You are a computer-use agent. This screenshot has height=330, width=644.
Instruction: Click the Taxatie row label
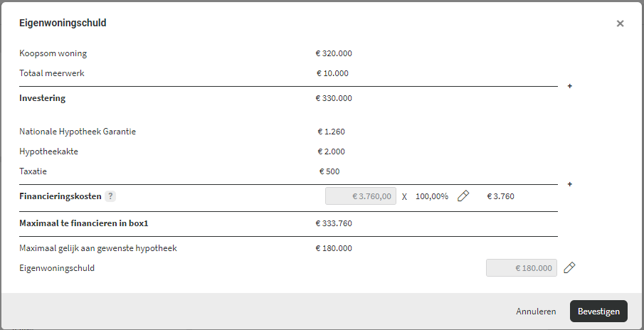tap(33, 171)
